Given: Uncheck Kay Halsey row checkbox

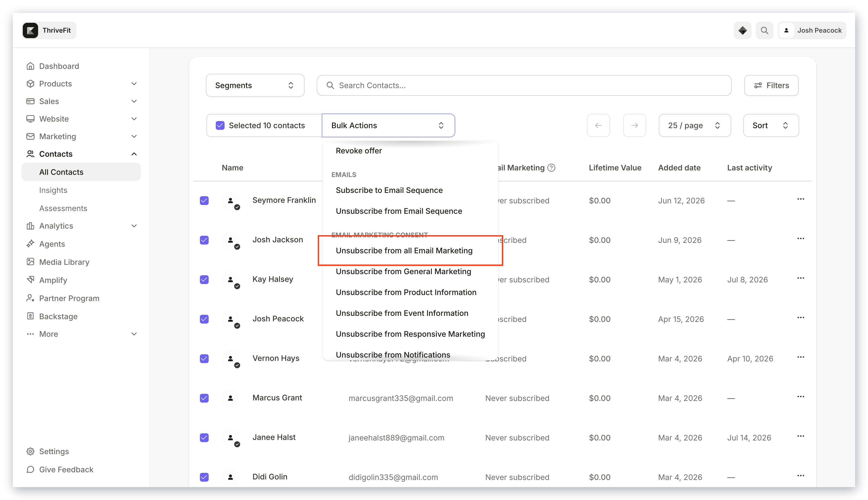Looking at the screenshot, I should (204, 279).
